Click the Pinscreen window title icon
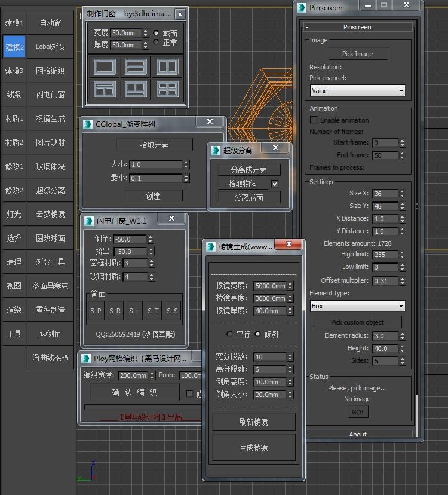Screen dimensions: 448x495 (302, 7)
